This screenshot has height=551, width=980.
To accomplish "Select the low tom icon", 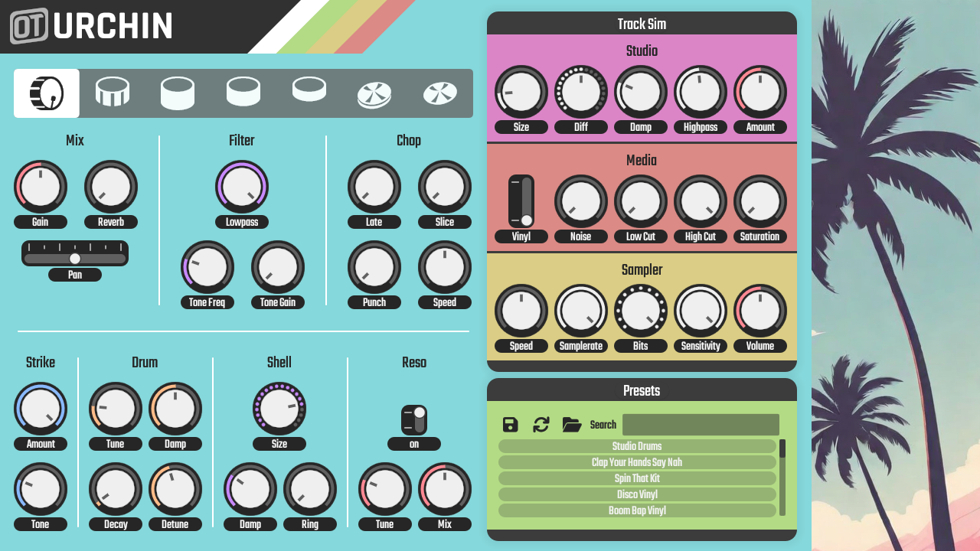I will [x=309, y=93].
